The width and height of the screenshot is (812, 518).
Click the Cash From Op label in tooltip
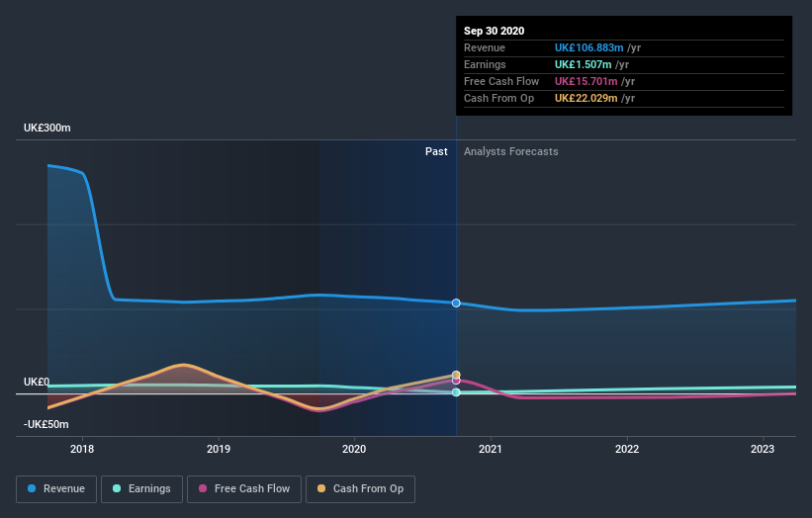pos(498,98)
